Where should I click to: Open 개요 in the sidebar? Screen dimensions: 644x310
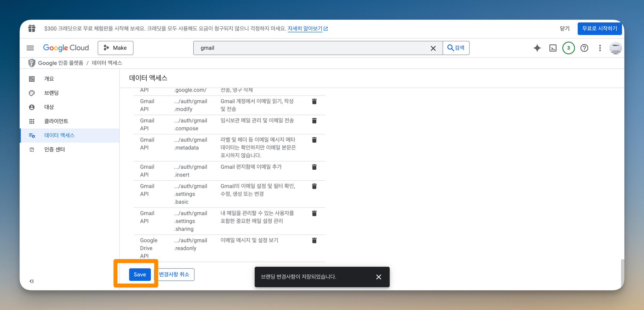click(69, 79)
